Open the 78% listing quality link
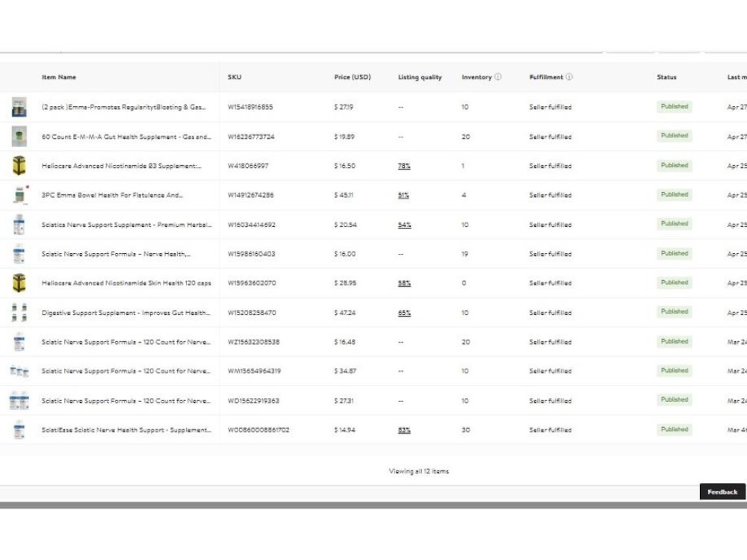 coord(404,167)
